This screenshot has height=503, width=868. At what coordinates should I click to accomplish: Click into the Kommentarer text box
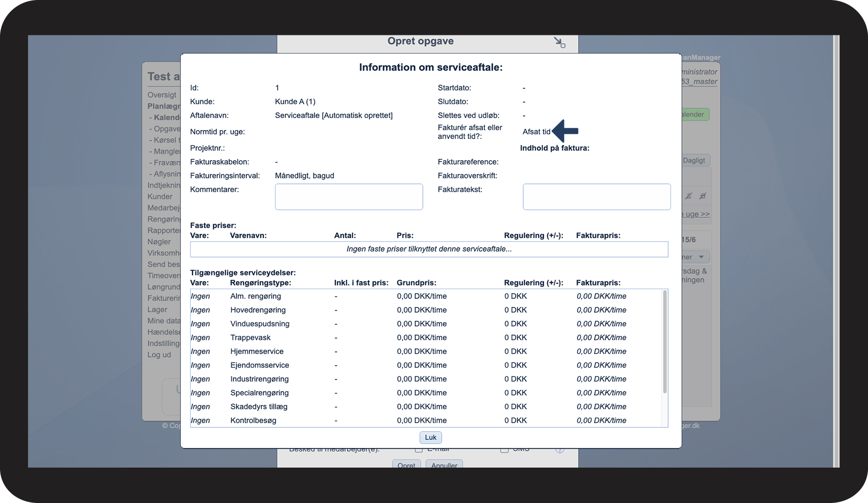click(349, 197)
